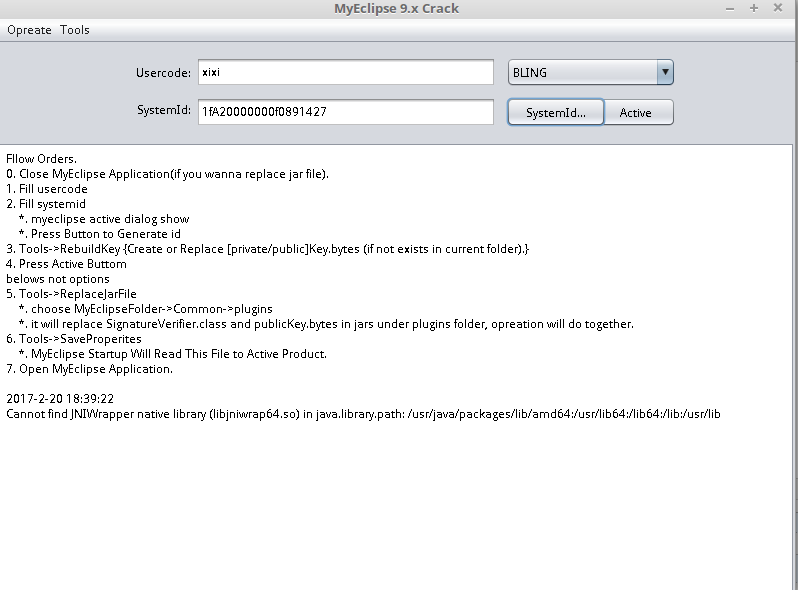Maximize the window with plus icon
The image size is (798, 590).
tap(754, 8)
